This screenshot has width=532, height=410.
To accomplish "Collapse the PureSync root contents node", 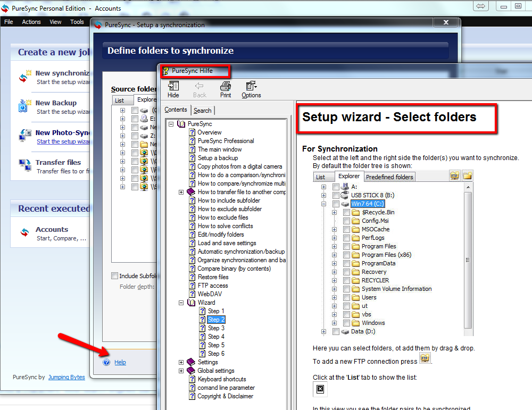I will pyautogui.click(x=171, y=124).
